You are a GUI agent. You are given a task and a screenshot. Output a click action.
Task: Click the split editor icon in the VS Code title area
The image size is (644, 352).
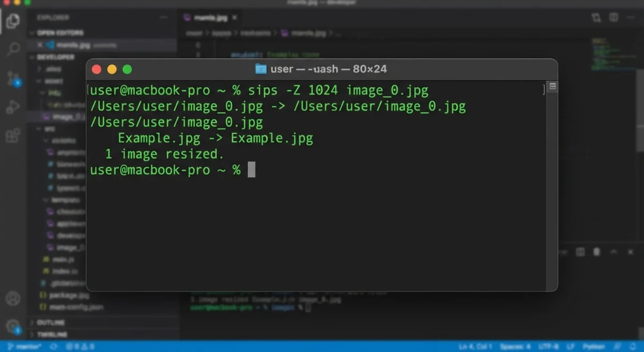point(614,18)
